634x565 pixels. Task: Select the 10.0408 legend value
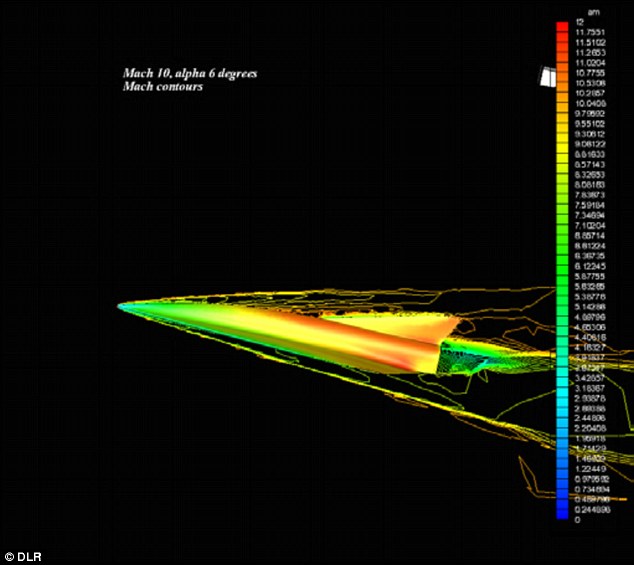(587, 103)
